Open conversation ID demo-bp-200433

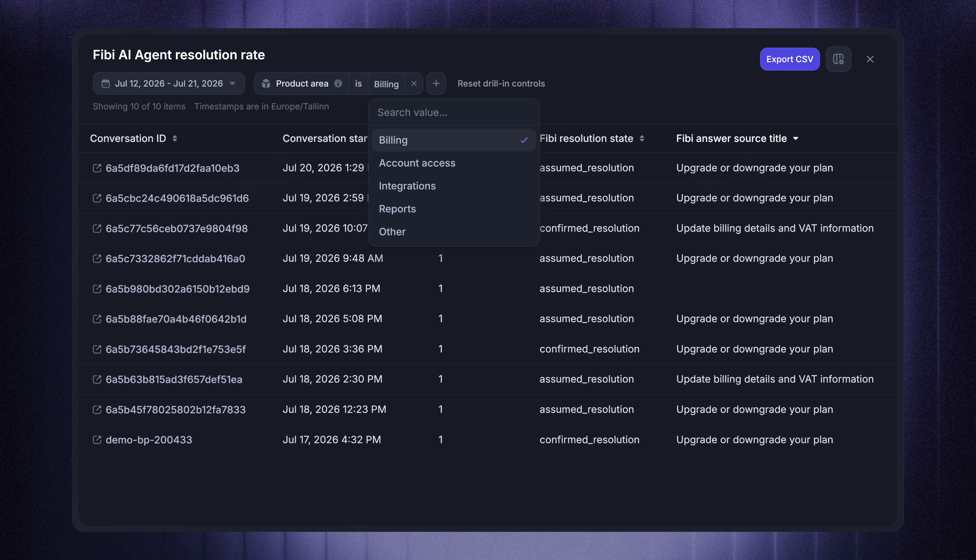coord(149,440)
